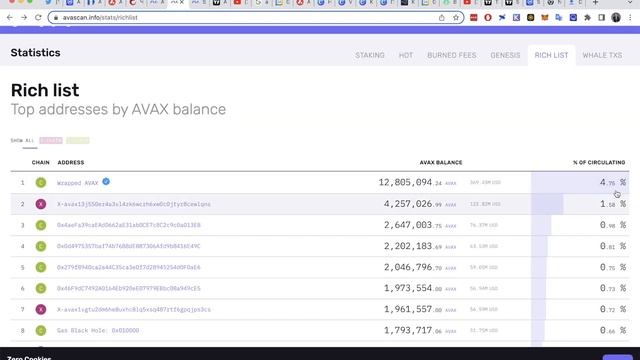Toggle the pink chain filter chip
Viewport: 640px width, 360px height.
click(x=51, y=140)
